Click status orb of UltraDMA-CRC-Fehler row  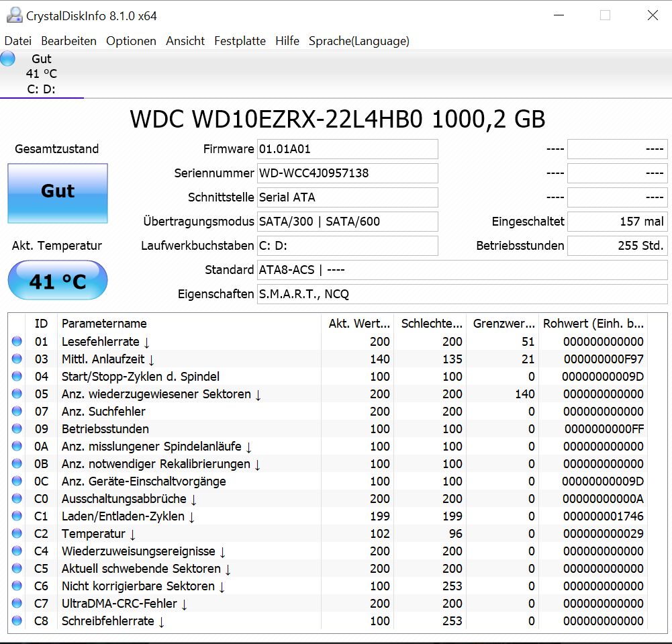(17, 603)
